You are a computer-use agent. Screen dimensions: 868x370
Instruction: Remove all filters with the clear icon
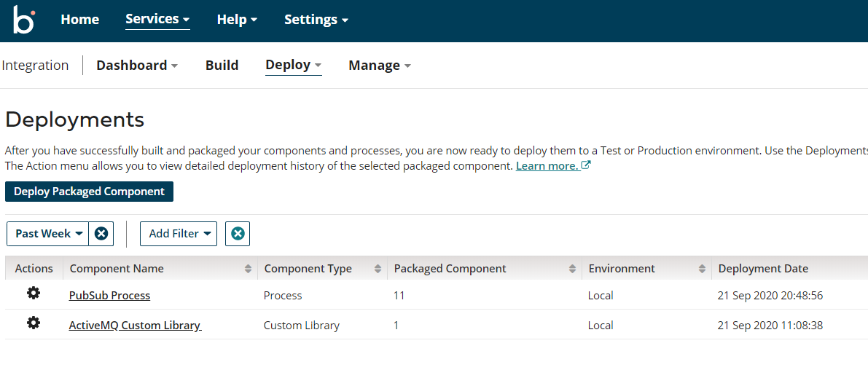(x=238, y=234)
